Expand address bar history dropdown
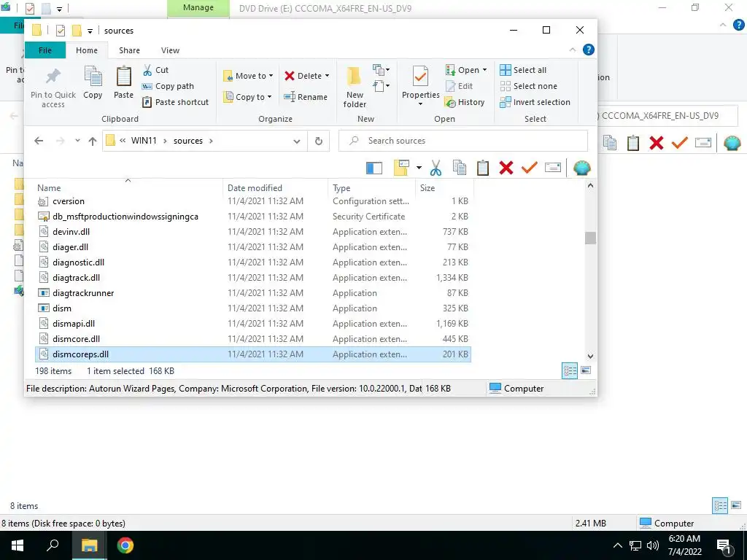Image resolution: width=747 pixels, height=560 pixels. click(x=296, y=141)
